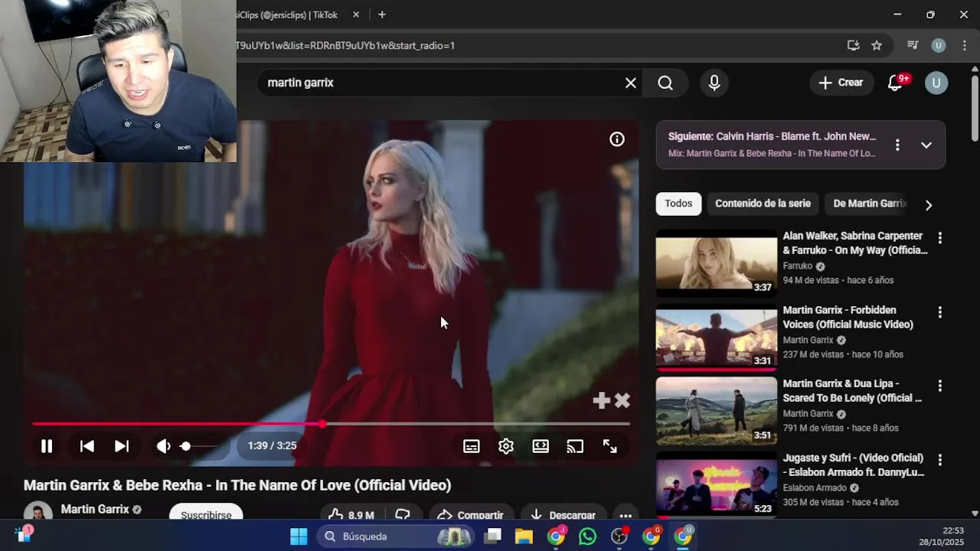Run the search with magnifier button
Image resolution: width=980 pixels, height=551 pixels.
(665, 83)
